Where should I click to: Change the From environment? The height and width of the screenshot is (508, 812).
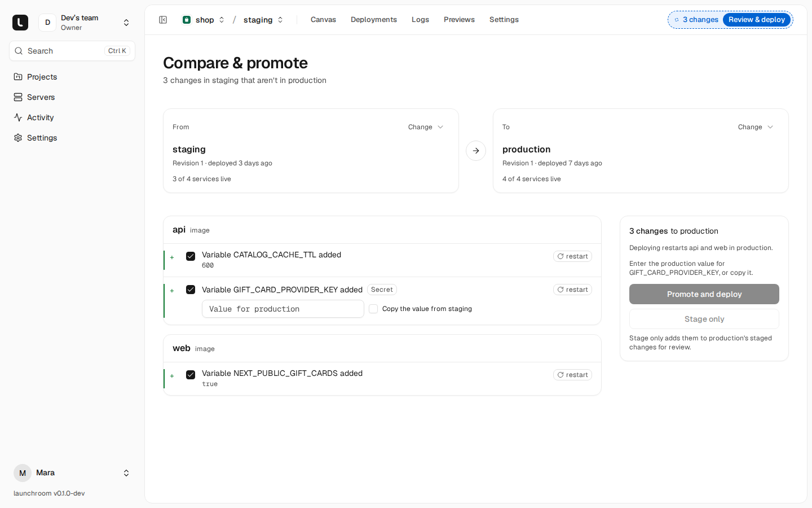tap(426, 127)
